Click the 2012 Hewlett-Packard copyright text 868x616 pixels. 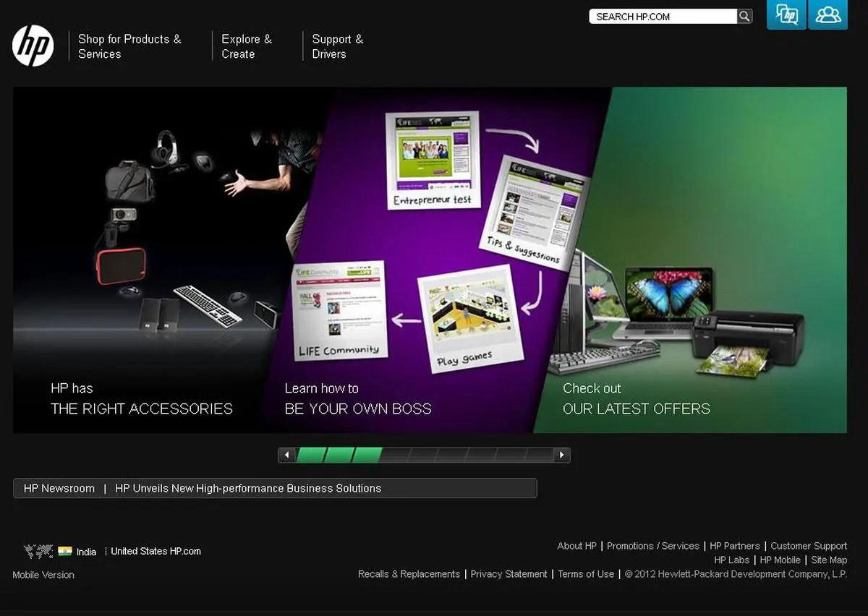coord(736,574)
